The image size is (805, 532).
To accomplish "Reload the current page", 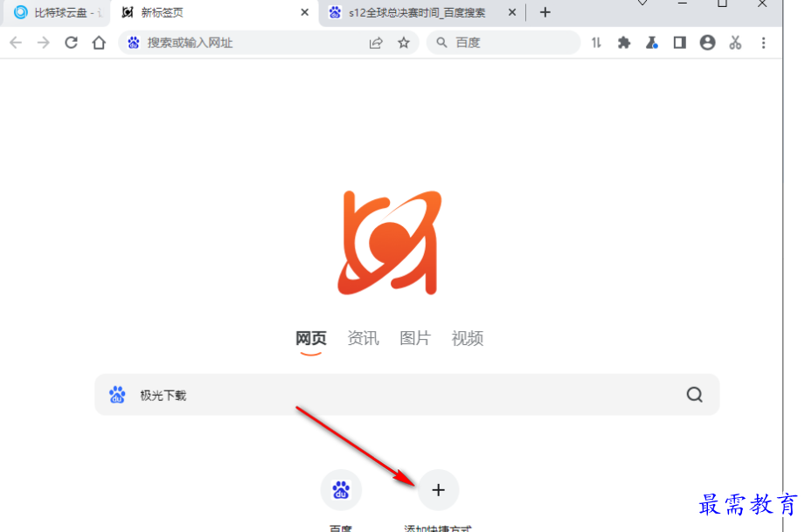I will [72, 43].
